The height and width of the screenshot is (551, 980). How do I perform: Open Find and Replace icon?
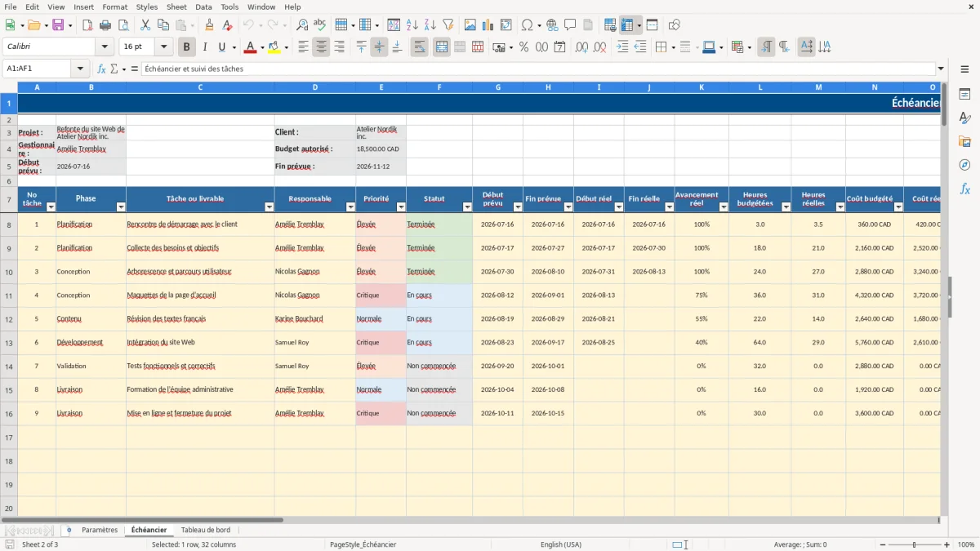[x=302, y=25]
